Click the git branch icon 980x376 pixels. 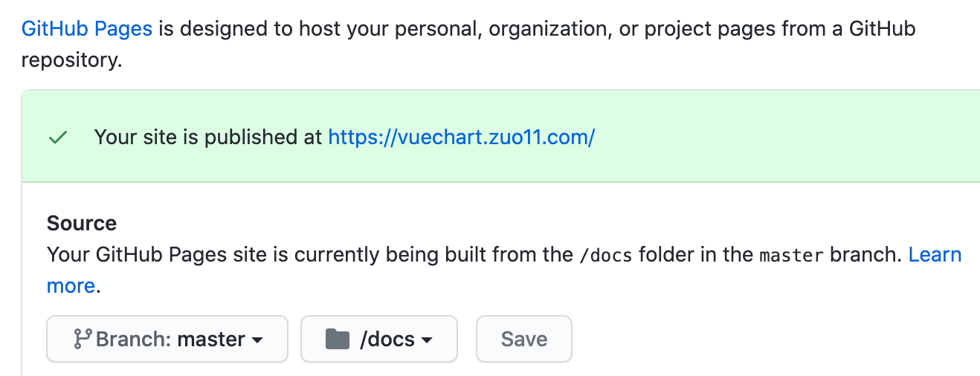(82, 340)
